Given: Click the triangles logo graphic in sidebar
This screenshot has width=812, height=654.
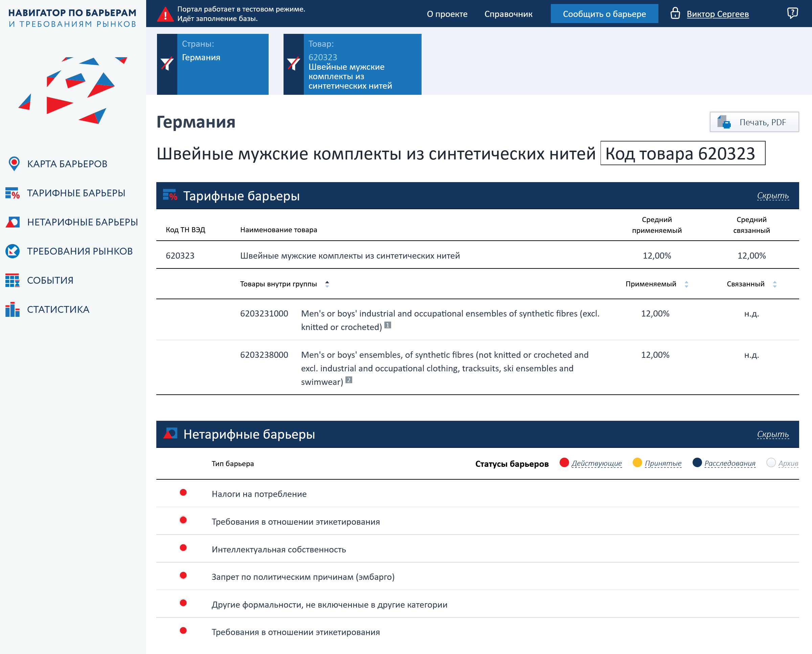Looking at the screenshot, I should click(73, 90).
